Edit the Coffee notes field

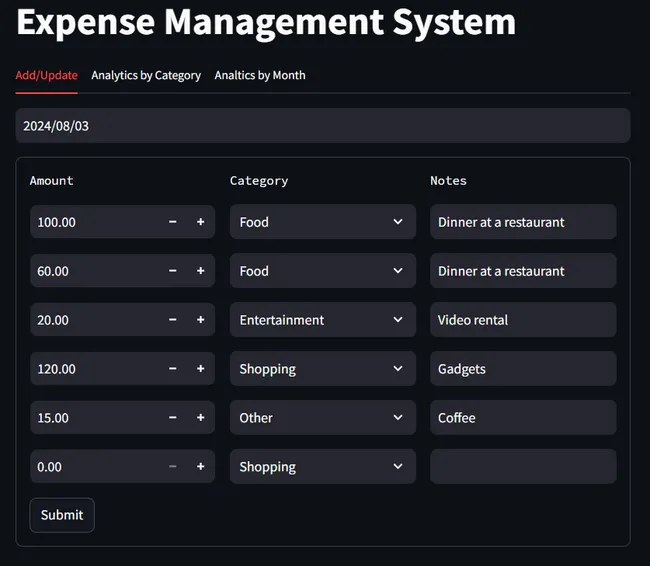(x=523, y=418)
